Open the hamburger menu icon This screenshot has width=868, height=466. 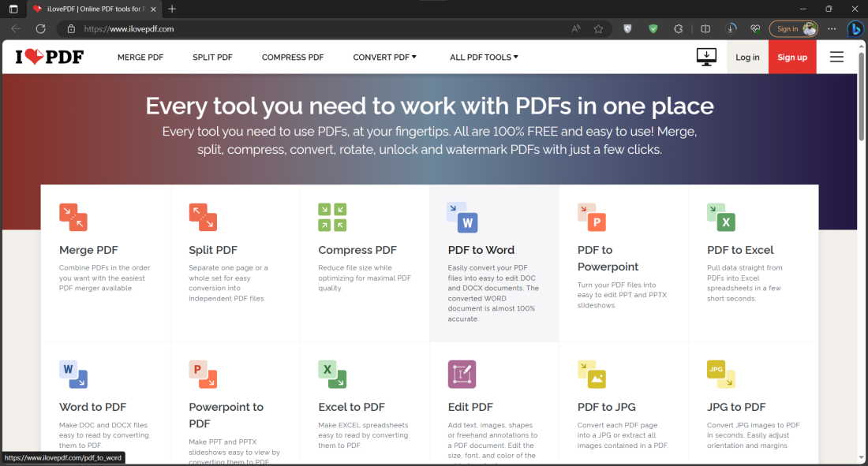click(836, 57)
